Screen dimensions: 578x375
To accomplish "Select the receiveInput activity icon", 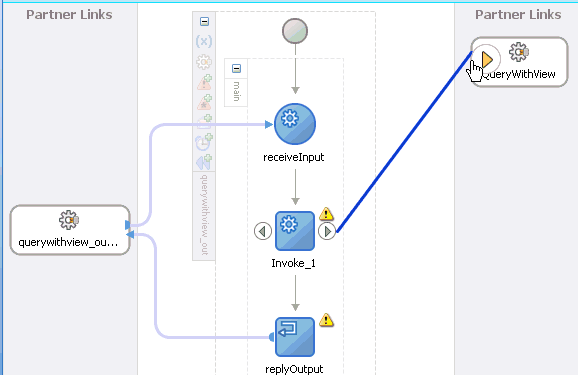I will [x=295, y=124].
